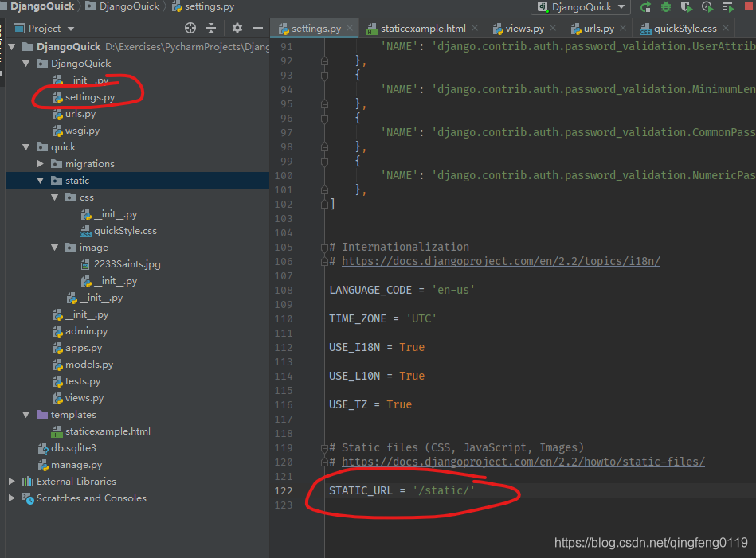Select db.sqlite3 database file
This screenshot has width=756, height=558.
coord(73,447)
